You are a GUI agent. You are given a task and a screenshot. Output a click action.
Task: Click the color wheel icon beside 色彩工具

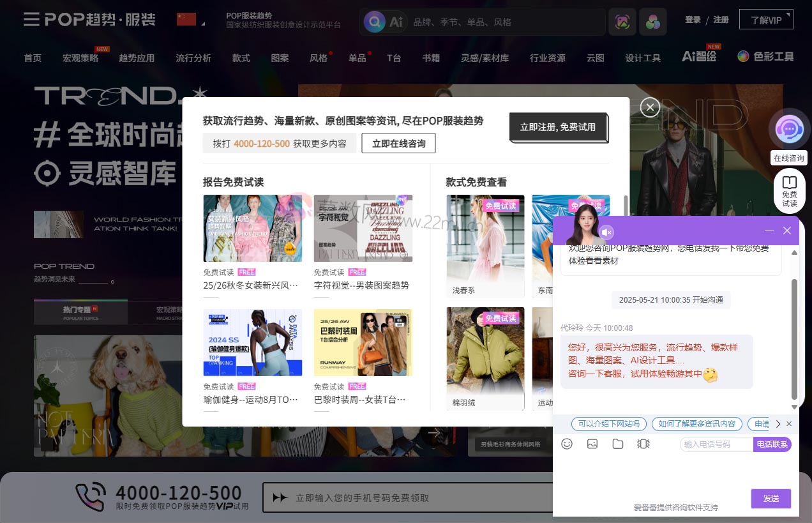[743, 56]
